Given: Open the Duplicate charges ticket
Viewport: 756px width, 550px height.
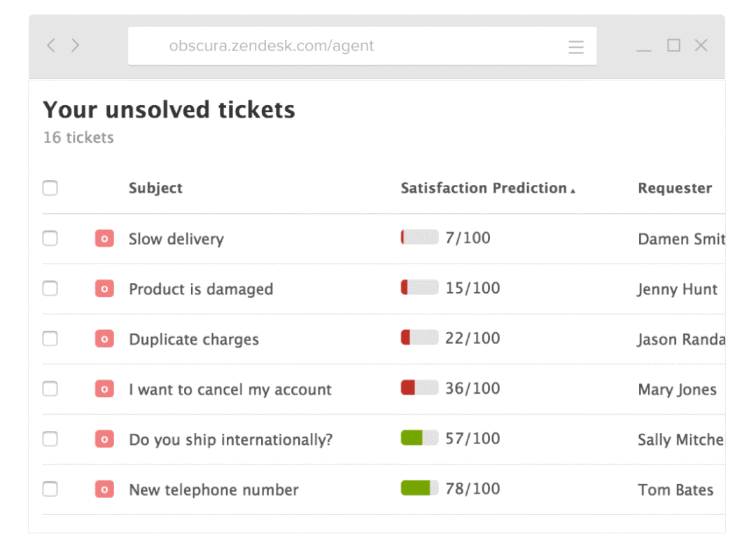Looking at the screenshot, I should point(194,340).
